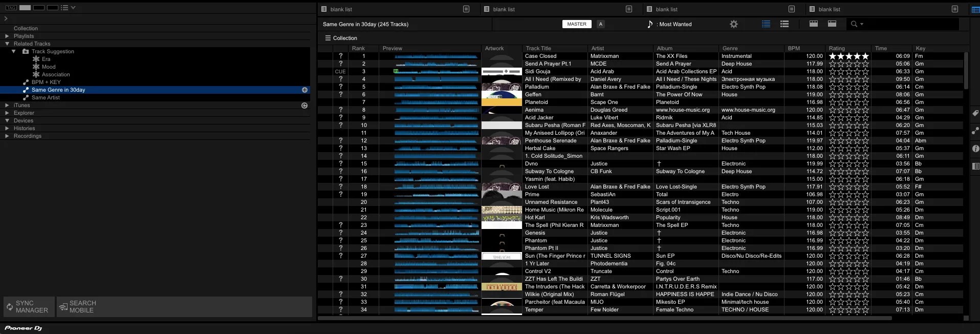Screen dimensions: 980x334
Task: Toggle the TAG filter button
Action: [11, 8]
